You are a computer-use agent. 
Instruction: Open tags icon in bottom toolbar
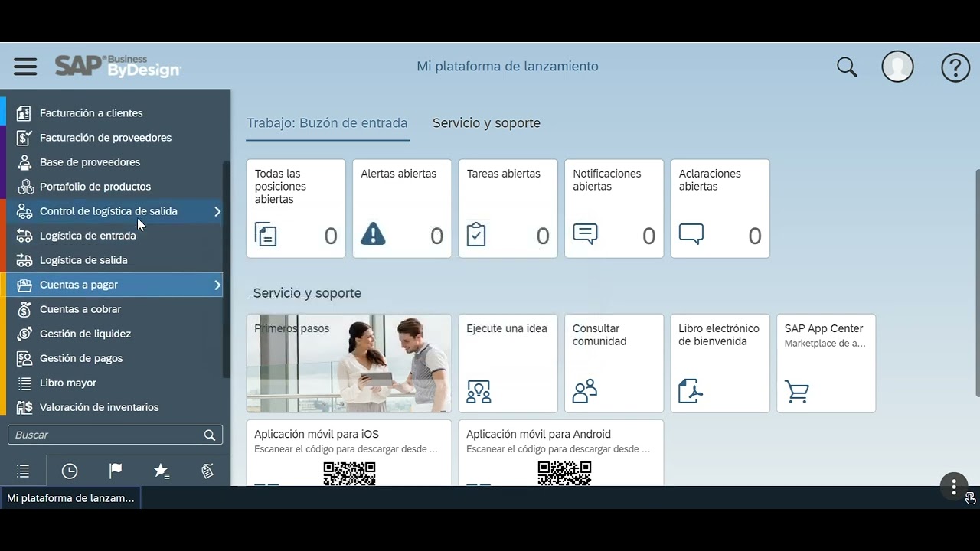[207, 471]
